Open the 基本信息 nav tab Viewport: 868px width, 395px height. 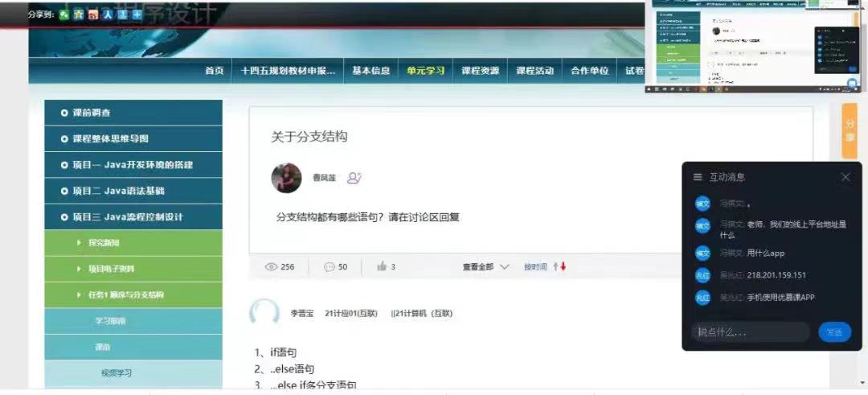coord(371,71)
